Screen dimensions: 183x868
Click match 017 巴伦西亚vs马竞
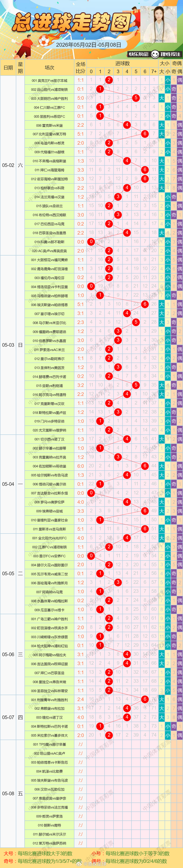[x=49, y=224]
